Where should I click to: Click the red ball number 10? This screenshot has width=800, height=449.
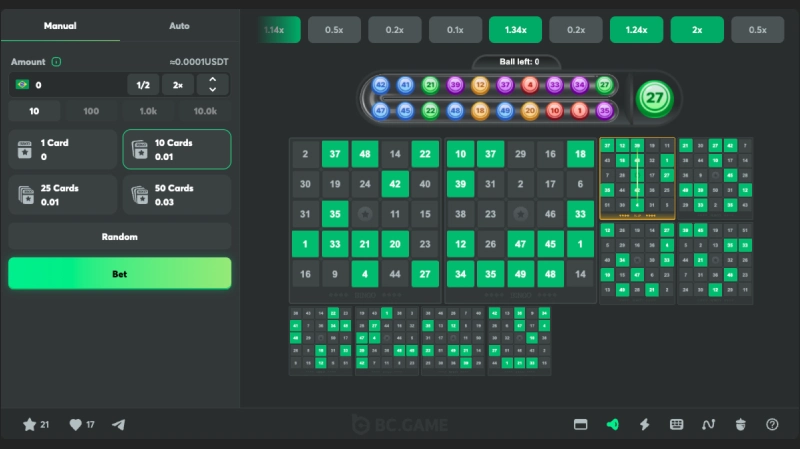tap(555, 110)
